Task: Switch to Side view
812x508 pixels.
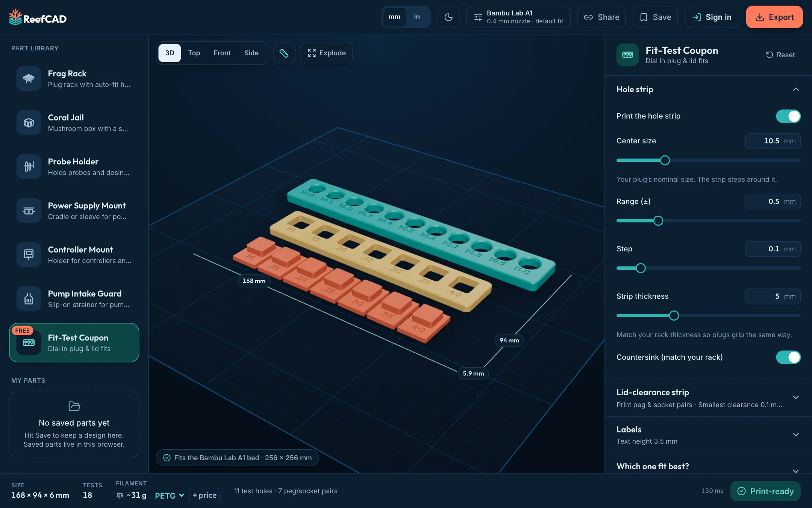Action: pyautogui.click(x=251, y=53)
